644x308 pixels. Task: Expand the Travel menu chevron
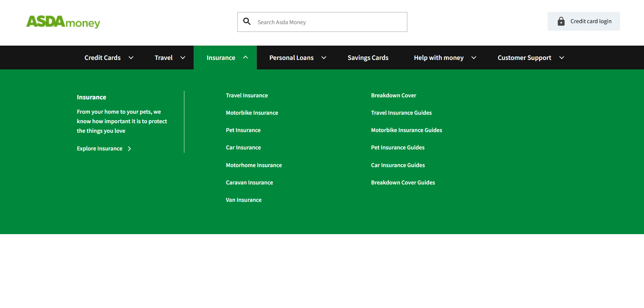pyautogui.click(x=183, y=58)
